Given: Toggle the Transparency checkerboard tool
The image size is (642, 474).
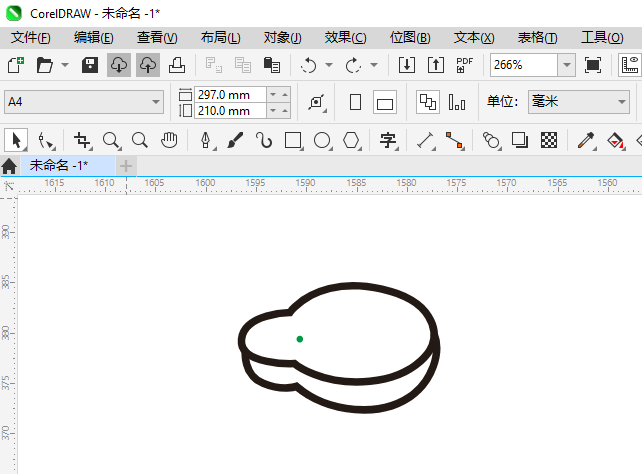Looking at the screenshot, I should [x=548, y=140].
